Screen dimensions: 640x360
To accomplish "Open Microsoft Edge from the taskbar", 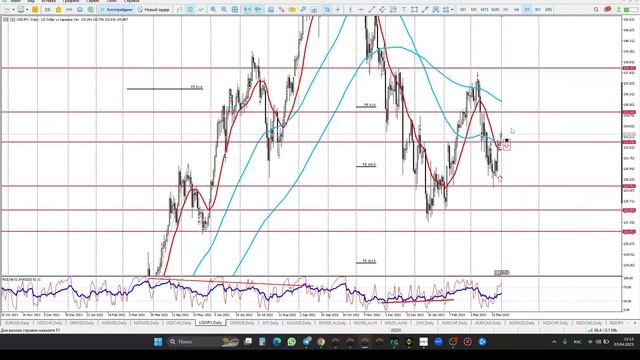I will [277, 342].
